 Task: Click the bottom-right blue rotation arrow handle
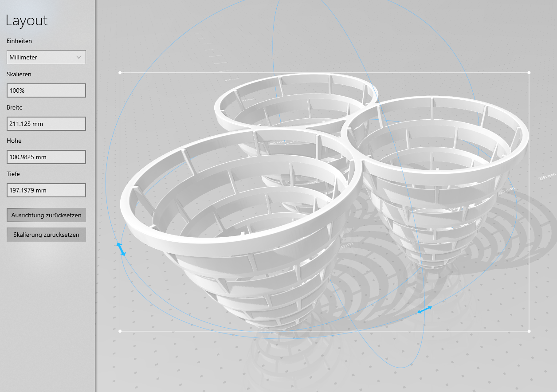[424, 310]
